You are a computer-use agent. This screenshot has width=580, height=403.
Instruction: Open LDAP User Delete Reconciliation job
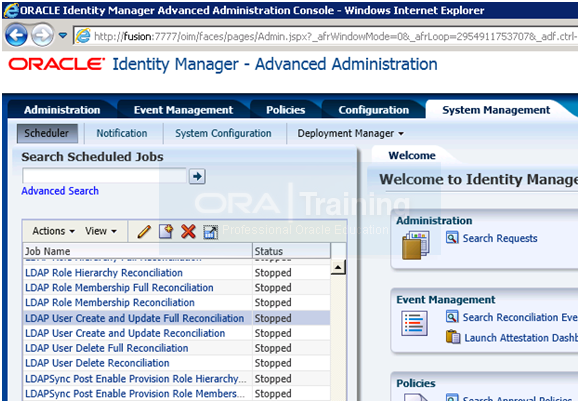97,363
